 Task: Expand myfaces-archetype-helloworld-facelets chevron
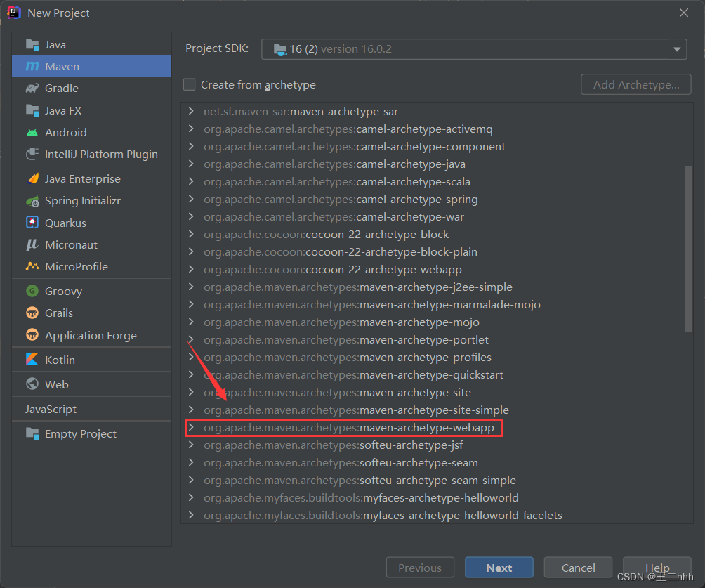(x=191, y=515)
